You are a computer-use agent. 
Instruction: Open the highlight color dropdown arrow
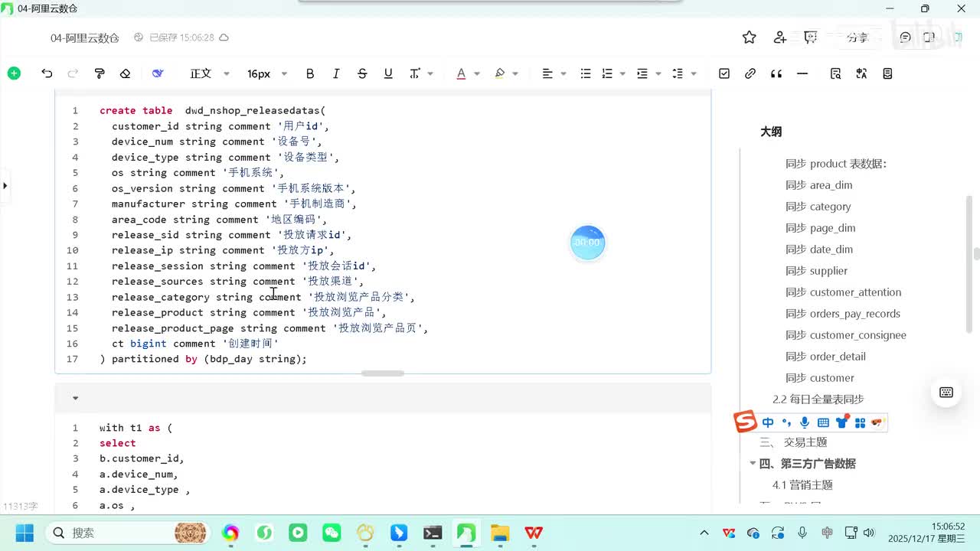(x=515, y=73)
